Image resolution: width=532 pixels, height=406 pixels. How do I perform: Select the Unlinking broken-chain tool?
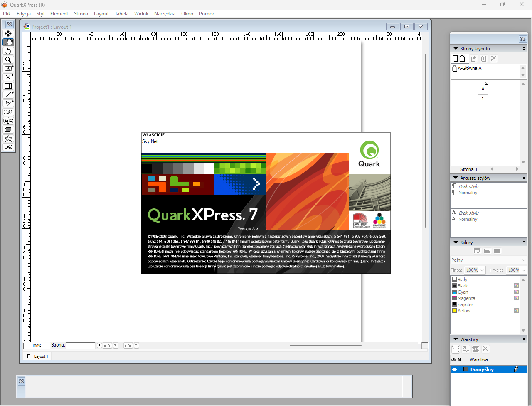coord(8,121)
